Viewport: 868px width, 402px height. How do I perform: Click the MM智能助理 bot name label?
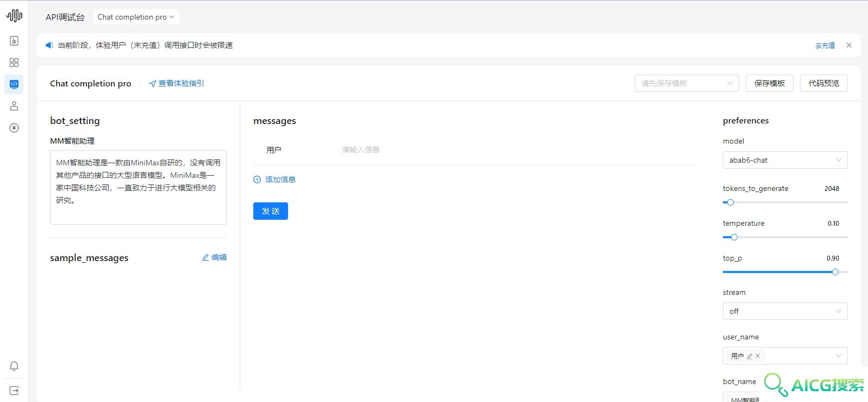(x=72, y=141)
